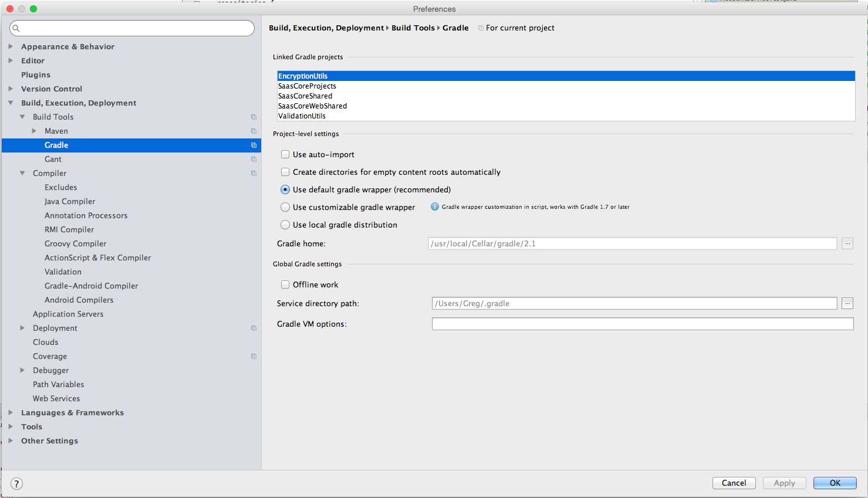Open RMI Compiler settings

click(x=69, y=229)
